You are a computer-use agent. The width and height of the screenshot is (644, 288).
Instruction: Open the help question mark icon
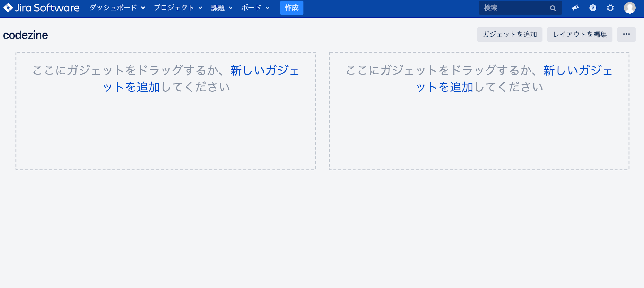[x=593, y=8]
